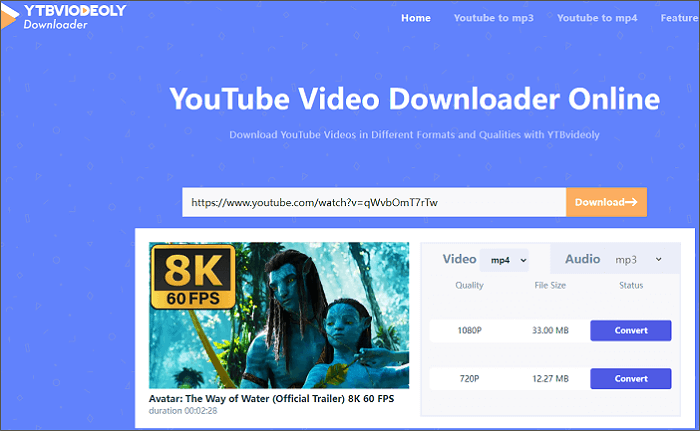Viewport: 700px width, 431px height.
Task: Open the Feature menu item
Action: tap(679, 18)
